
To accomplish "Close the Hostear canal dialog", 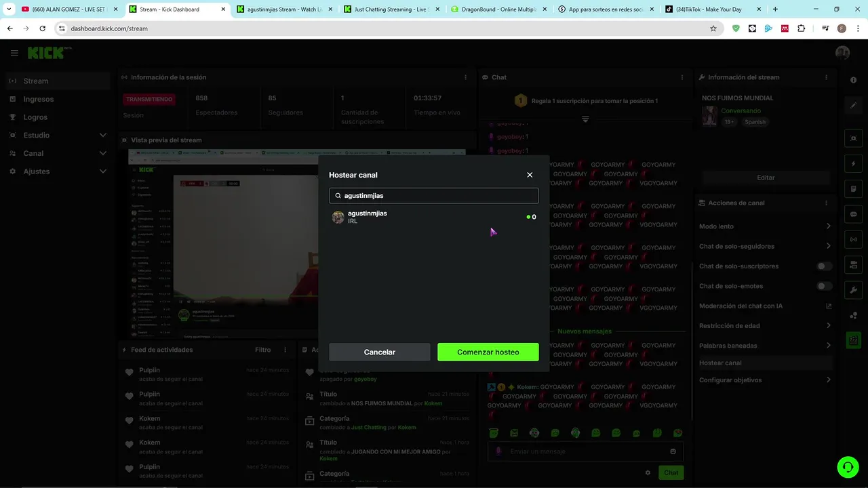I will pyautogui.click(x=530, y=175).
